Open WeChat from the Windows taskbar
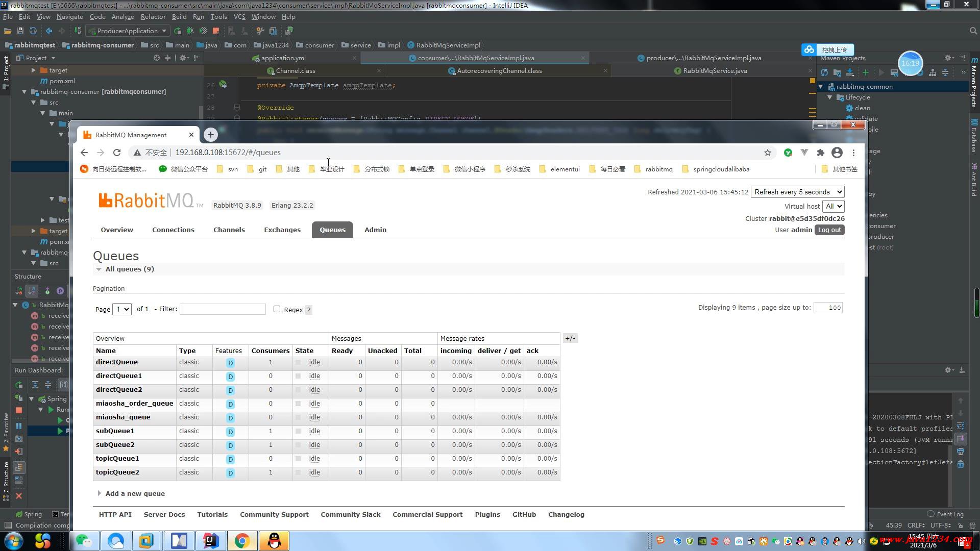This screenshot has width=980, height=551. 84,540
